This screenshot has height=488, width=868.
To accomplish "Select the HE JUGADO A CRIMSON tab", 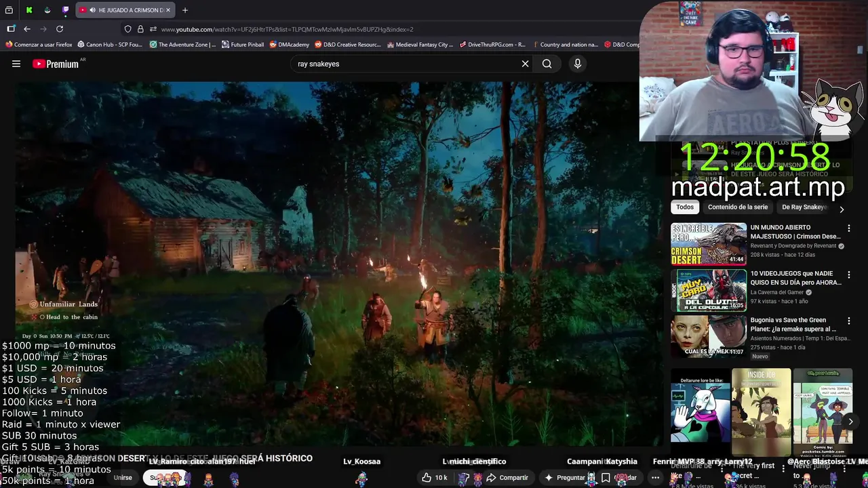I will click(125, 10).
